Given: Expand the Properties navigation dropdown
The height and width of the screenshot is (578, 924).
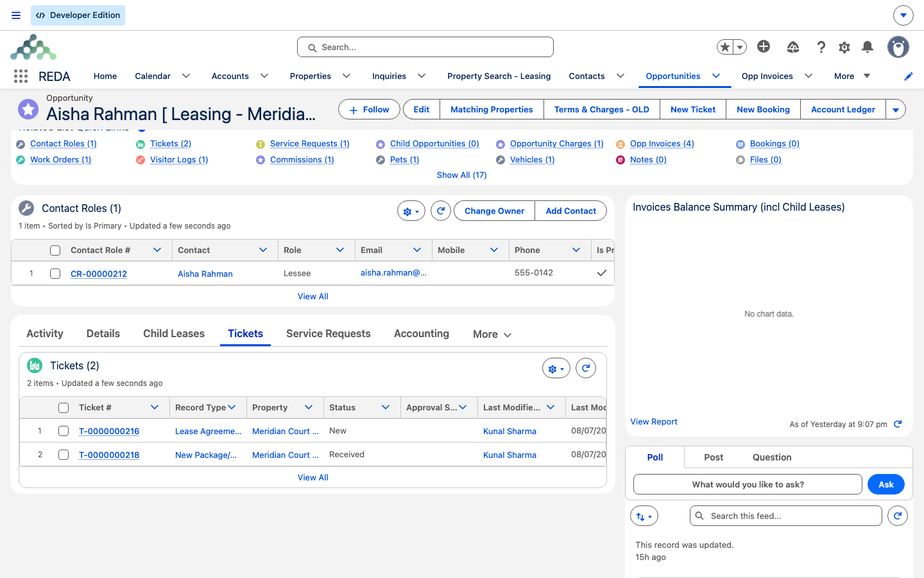Looking at the screenshot, I should (346, 76).
